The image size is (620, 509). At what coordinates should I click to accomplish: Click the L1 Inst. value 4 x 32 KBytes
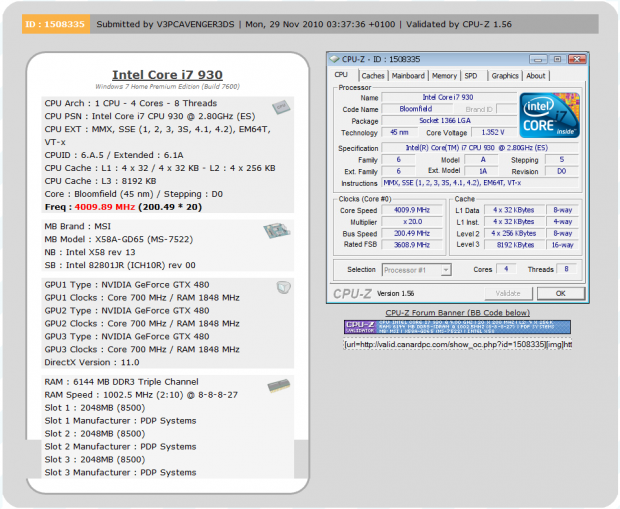pos(514,222)
